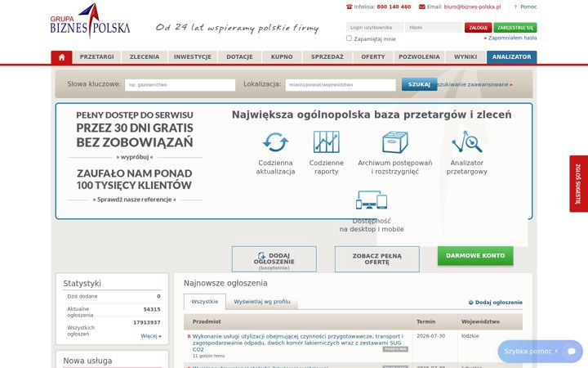Screen dimensions: 588x368
Task: Click the question mark Pomoc icon
Action: [x=515, y=7]
